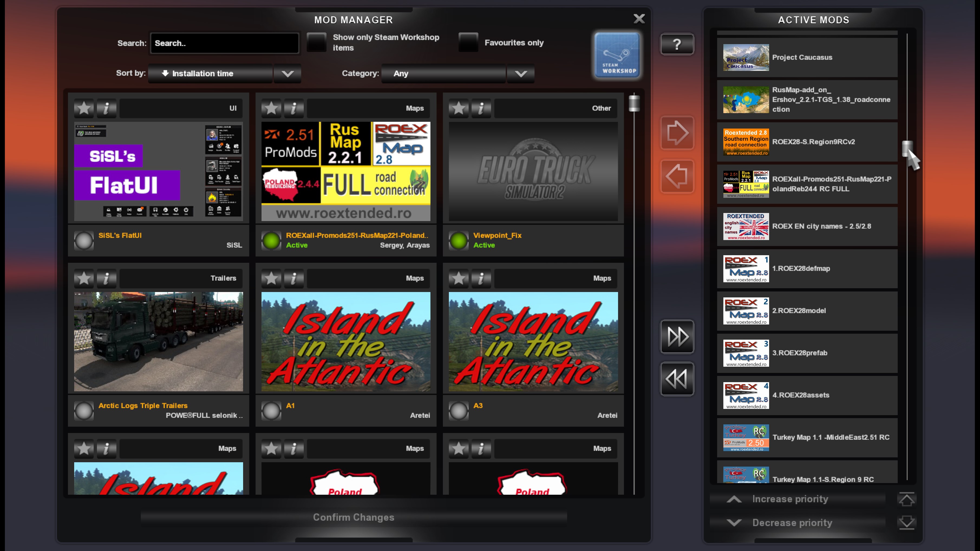
Task: Select Project Caucasus in active mods
Action: (x=807, y=57)
